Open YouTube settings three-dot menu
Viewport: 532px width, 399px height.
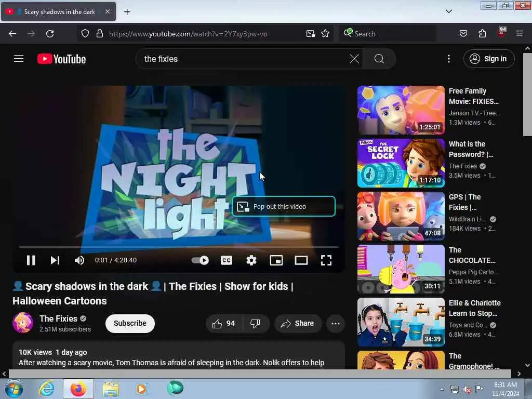(x=448, y=59)
